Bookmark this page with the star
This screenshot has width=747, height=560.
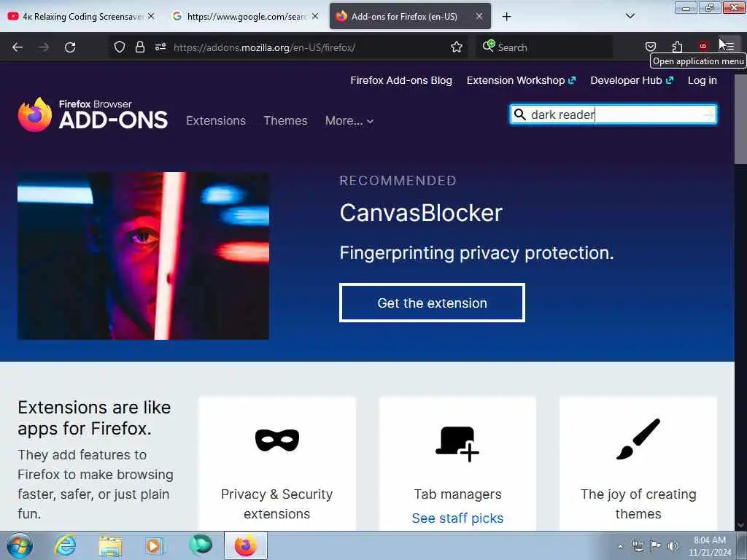coord(457,47)
